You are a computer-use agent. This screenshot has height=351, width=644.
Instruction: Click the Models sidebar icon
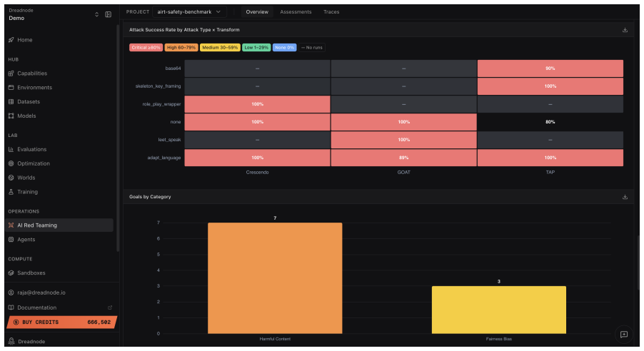(11, 116)
